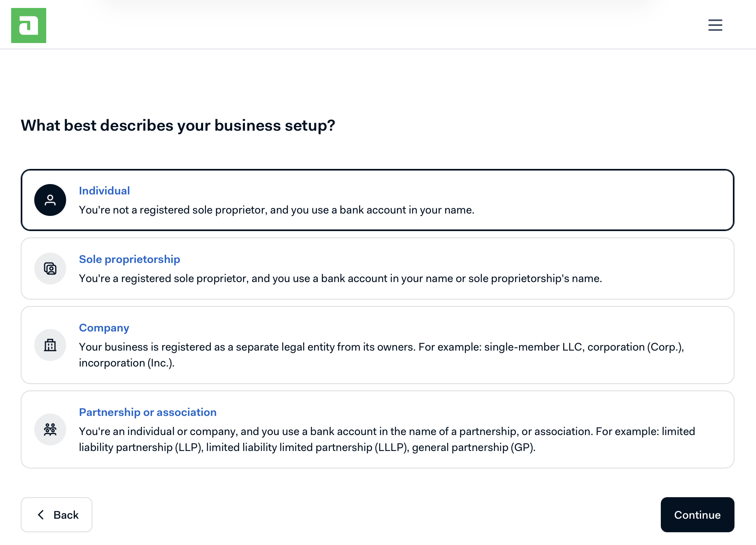
Task: Click the Sole proprietorship heading text
Action: 129,259
